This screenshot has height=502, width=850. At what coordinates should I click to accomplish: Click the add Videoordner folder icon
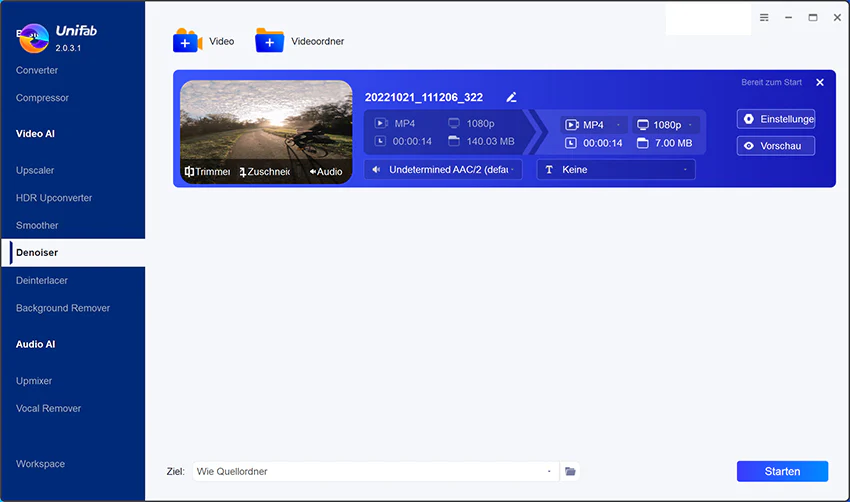(x=269, y=41)
